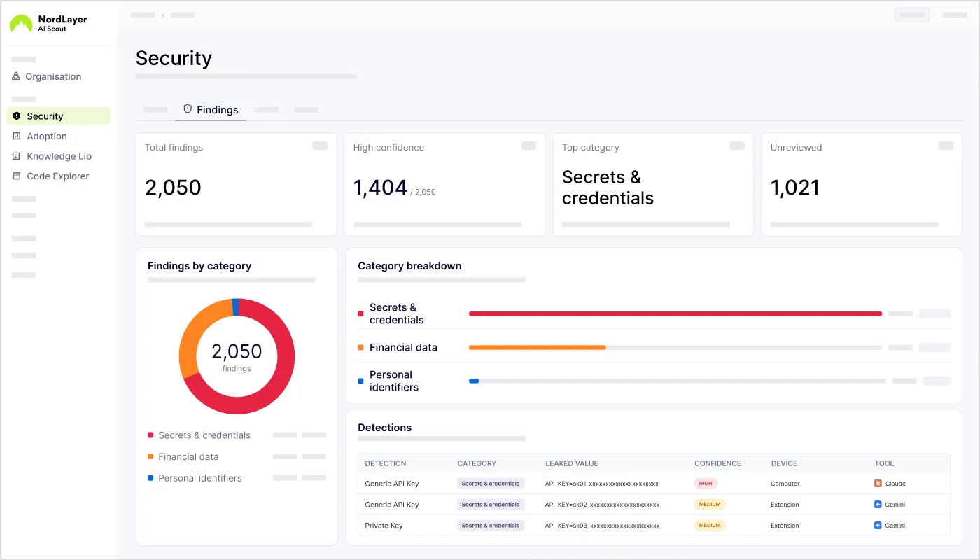Click the shield icon in Findings tab

tap(188, 109)
